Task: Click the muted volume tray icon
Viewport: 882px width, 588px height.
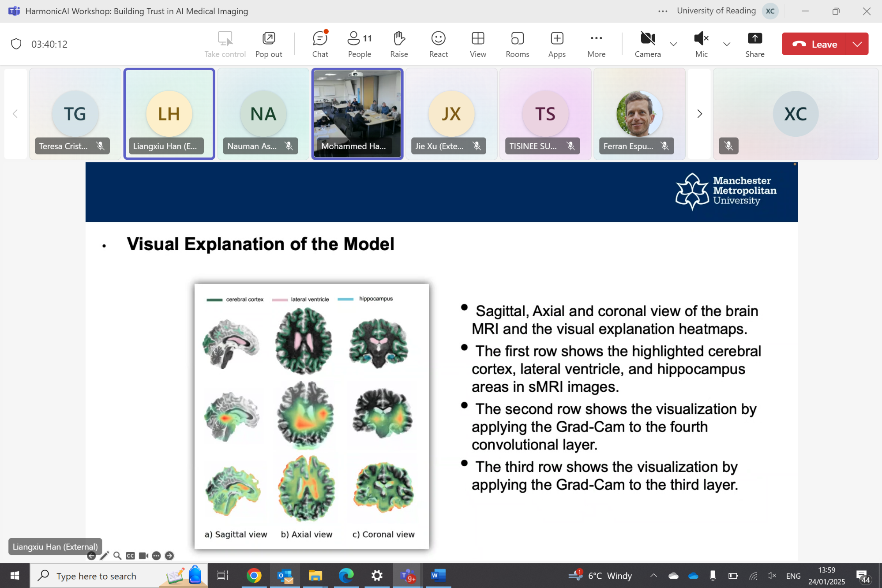Action: pyautogui.click(x=771, y=576)
